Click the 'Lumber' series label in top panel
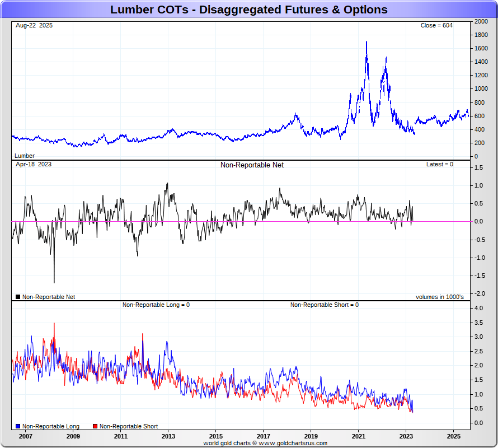This screenshot has width=498, height=448. (x=25, y=156)
